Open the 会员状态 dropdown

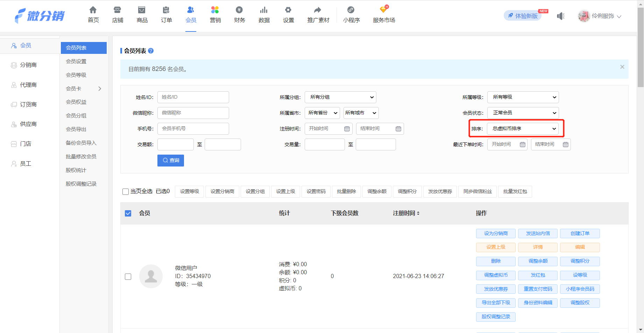(523, 113)
